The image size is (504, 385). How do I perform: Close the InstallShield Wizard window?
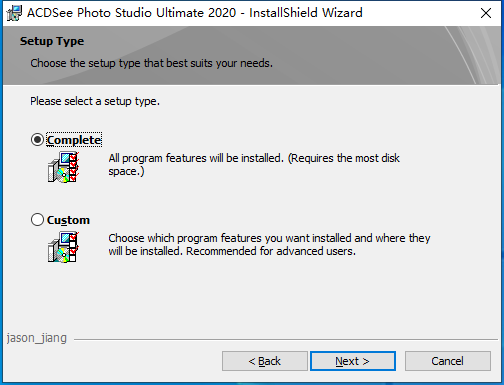pyautogui.click(x=486, y=13)
